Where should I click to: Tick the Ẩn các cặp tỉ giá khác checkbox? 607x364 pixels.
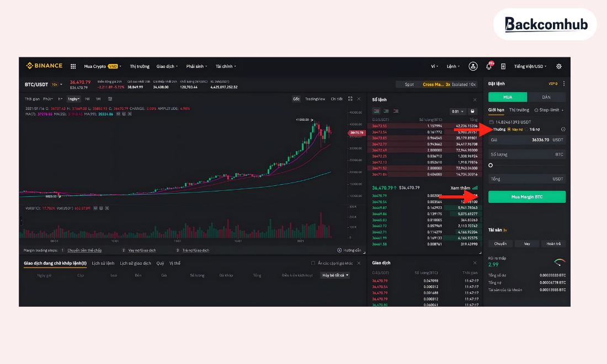pos(313,264)
